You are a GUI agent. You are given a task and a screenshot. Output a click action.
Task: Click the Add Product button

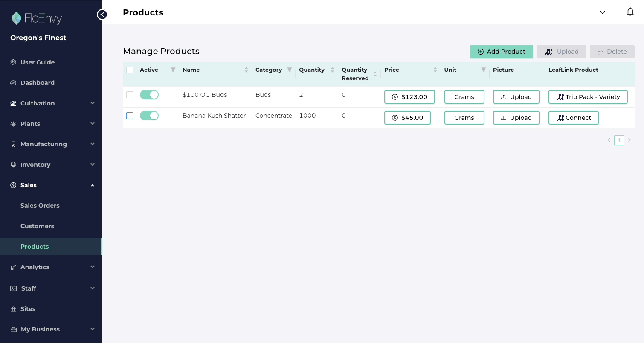(501, 51)
